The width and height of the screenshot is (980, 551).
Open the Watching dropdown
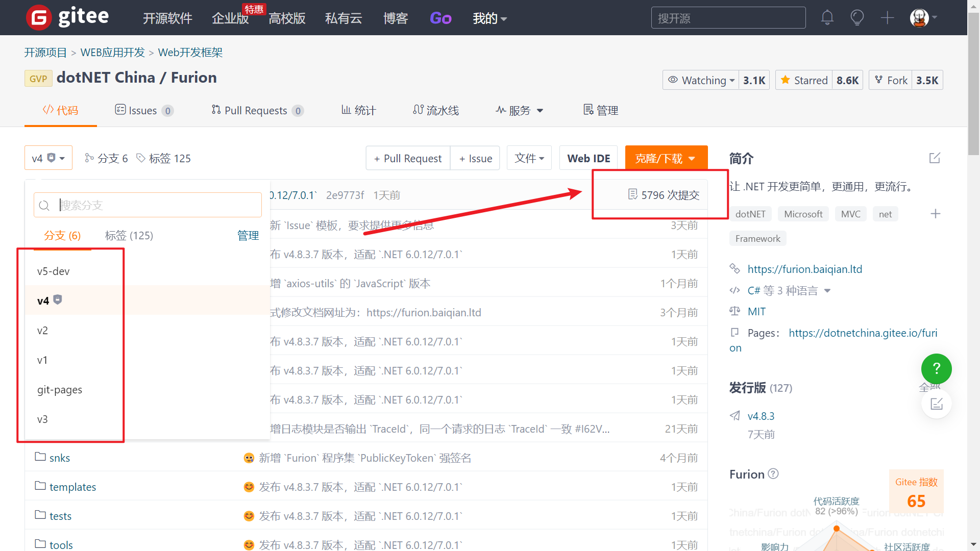(x=701, y=80)
